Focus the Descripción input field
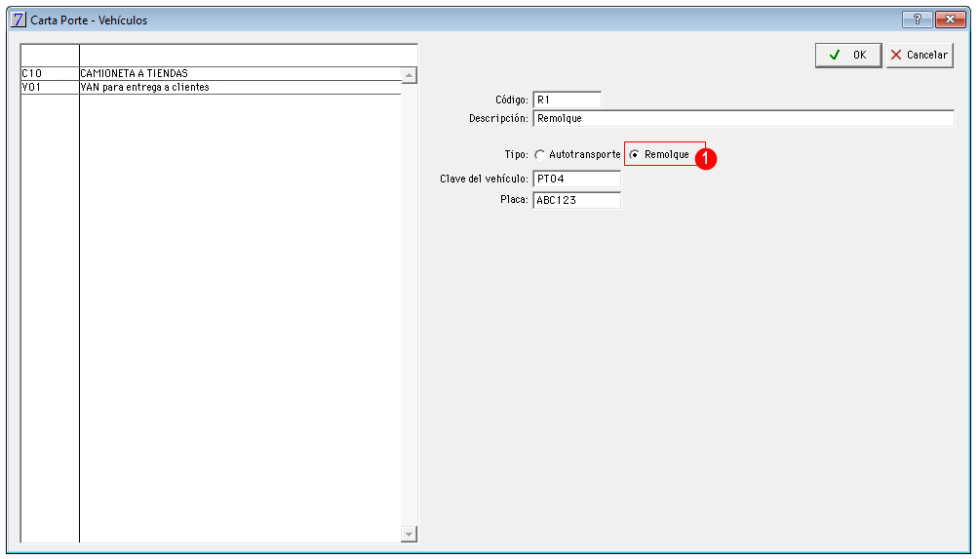 tap(743, 118)
